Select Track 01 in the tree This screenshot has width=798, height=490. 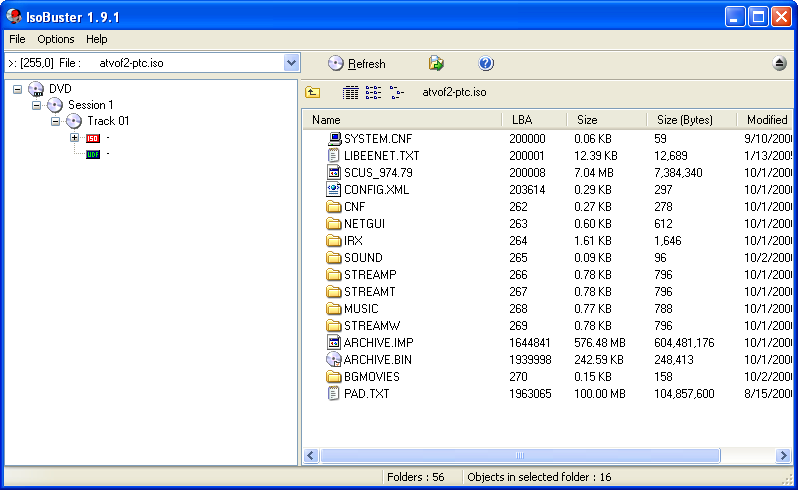pyautogui.click(x=108, y=121)
